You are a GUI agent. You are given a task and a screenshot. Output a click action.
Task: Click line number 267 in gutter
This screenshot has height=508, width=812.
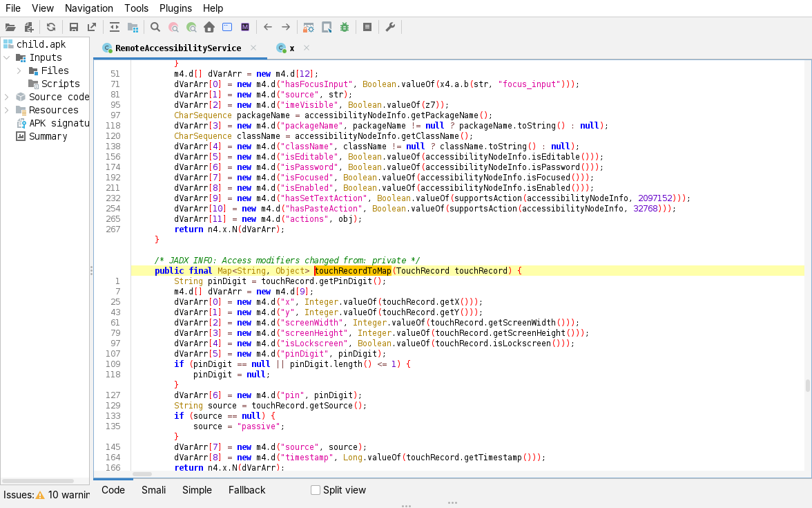point(113,229)
